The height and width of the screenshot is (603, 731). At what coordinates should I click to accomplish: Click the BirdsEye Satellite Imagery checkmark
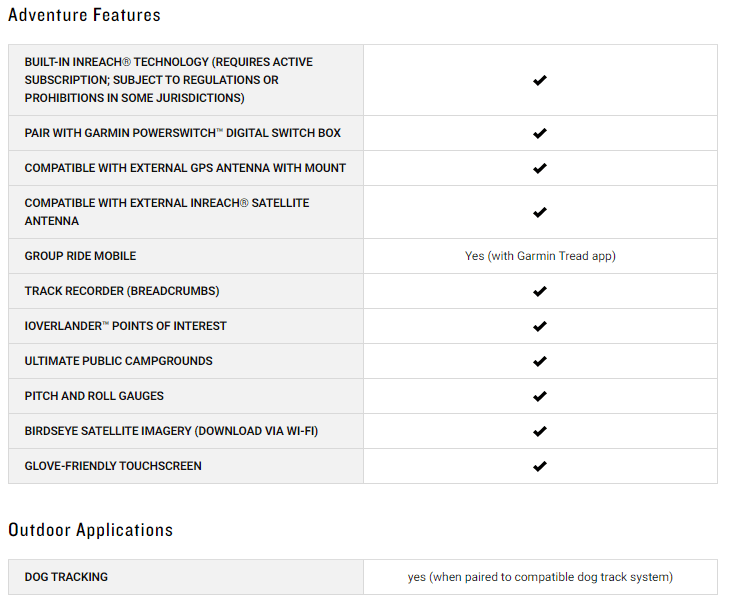(x=540, y=431)
